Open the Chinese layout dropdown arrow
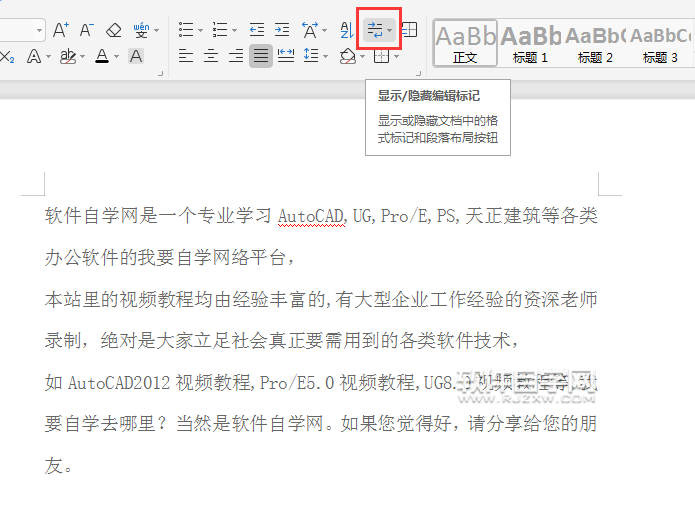The width and height of the screenshot is (695, 523). point(324,31)
